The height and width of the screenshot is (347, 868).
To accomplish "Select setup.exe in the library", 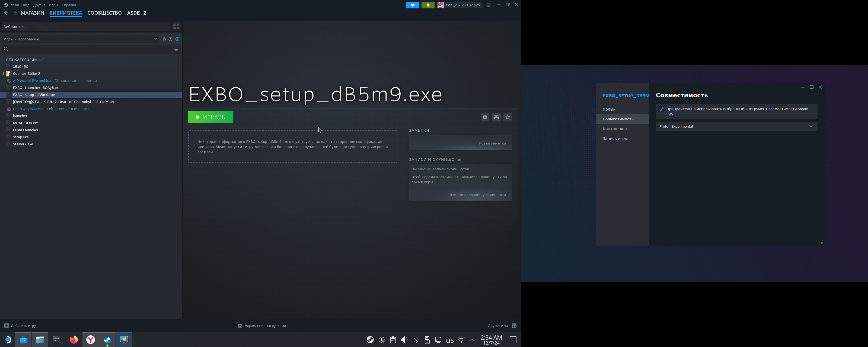I will (91, 137).
